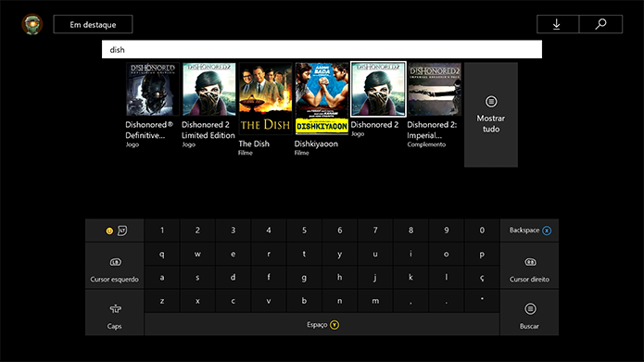
Task: Open the Dishonored 2 Imperial add-on result
Action: point(435,105)
